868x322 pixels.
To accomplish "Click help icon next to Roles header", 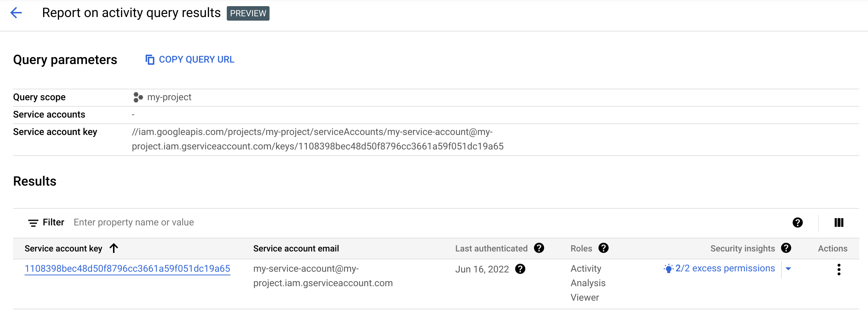I will 603,248.
